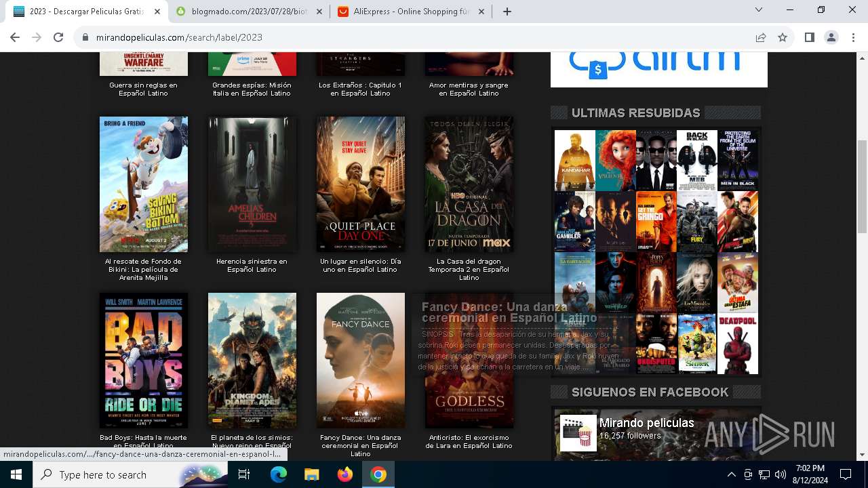Close the AliExpress tab
Image resolution: width=868 pixels, height=488 pixels.
pos(481,12)
